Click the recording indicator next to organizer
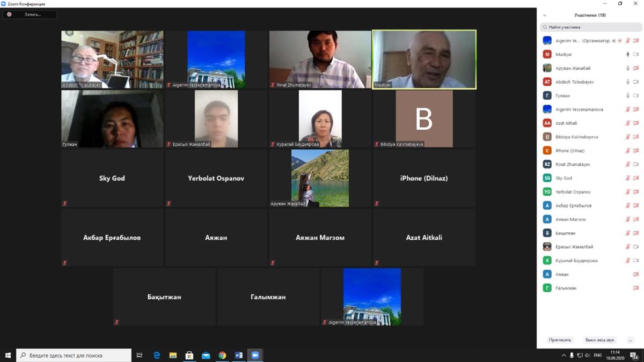This screenshot has width=644, height=362. (x=620, y=41)
